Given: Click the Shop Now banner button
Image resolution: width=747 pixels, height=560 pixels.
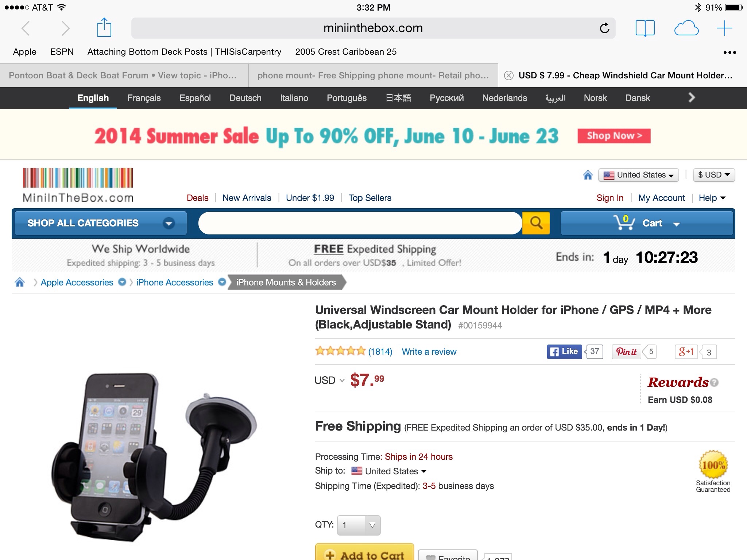Looking at the screenshot, I should pos(614,136).
